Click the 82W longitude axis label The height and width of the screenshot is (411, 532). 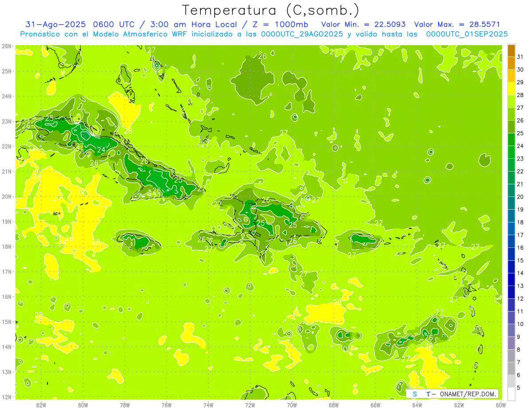[x=41, y=405]
